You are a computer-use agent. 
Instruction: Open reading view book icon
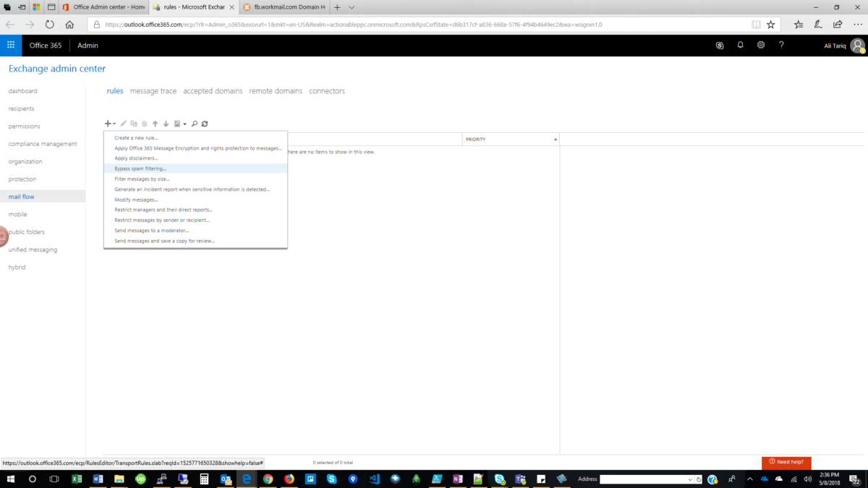756,24
